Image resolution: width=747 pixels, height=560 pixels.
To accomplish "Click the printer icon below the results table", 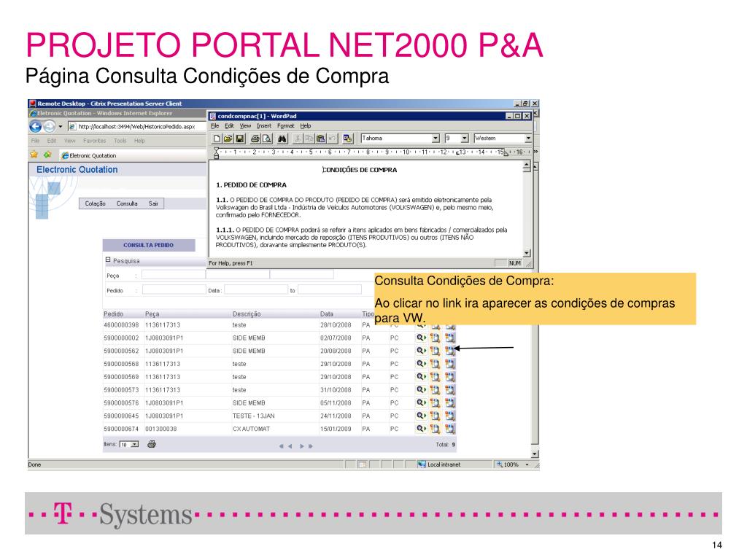I will pos(152,444).
